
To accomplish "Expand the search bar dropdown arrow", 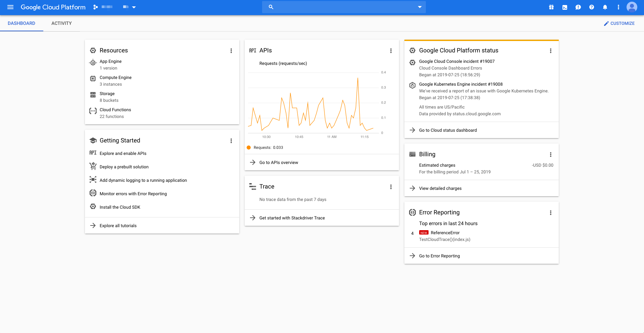I will pyautogui.click(x=419, y=7).
